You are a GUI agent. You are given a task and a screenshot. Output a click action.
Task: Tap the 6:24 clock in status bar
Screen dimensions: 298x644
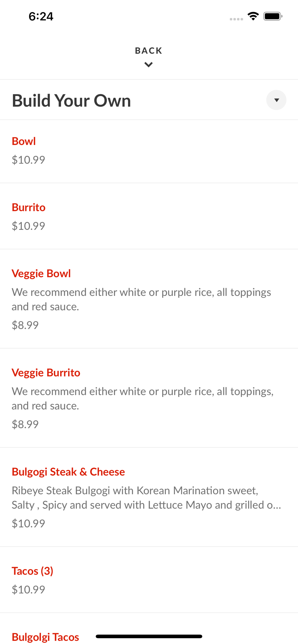click(41, 16)
